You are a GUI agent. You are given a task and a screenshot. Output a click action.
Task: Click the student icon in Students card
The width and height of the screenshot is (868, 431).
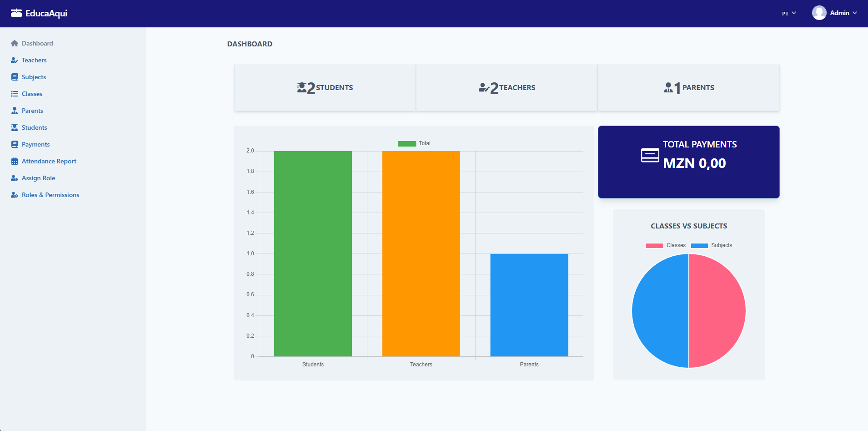point(302,87)
